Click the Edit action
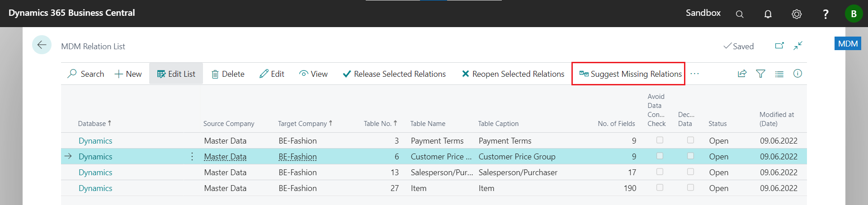This screenshot has width=868, height=205. click(x=272, y=74)
